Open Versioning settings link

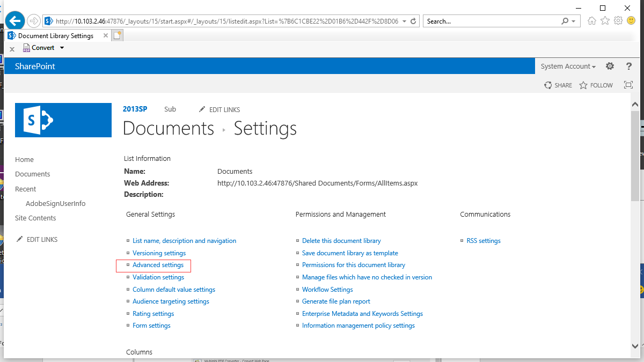159,253
